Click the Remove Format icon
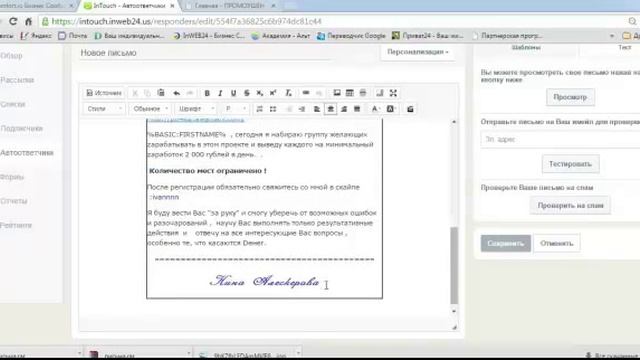The height and width of the screenshot is (360, 640). coord(288,93)
